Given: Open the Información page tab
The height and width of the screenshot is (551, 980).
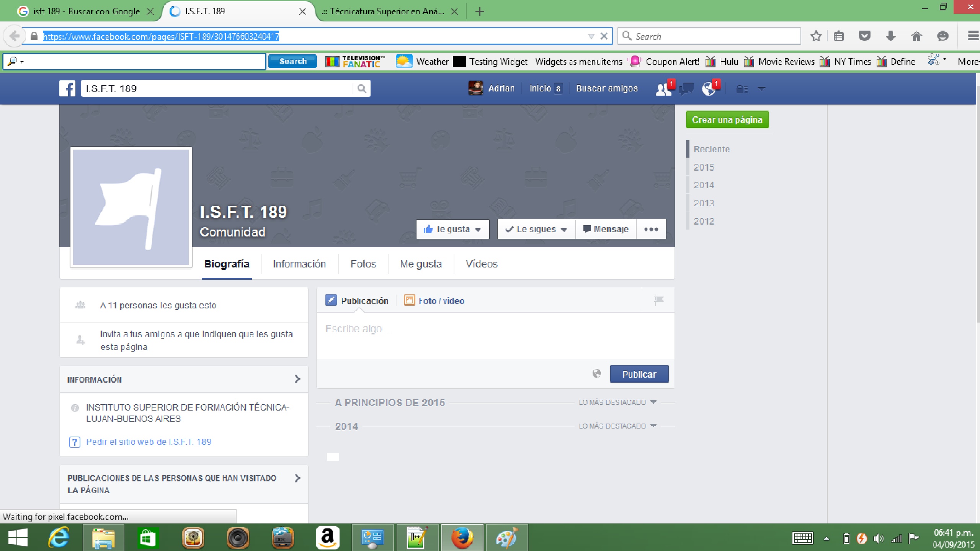Looking at the screenshot, I should tap(299, 264).
